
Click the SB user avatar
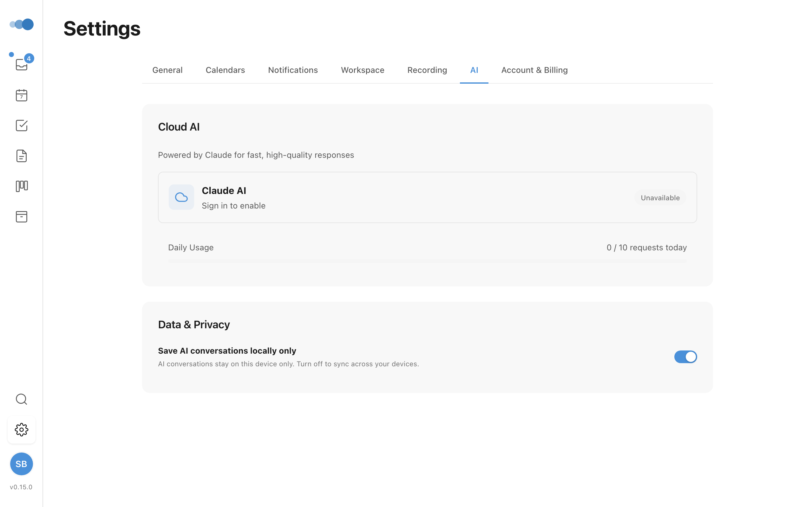[x=22, y=464]
